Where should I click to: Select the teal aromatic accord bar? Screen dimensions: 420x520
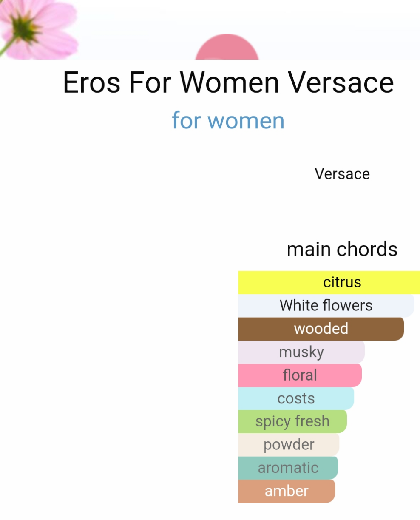click(288, 468)
